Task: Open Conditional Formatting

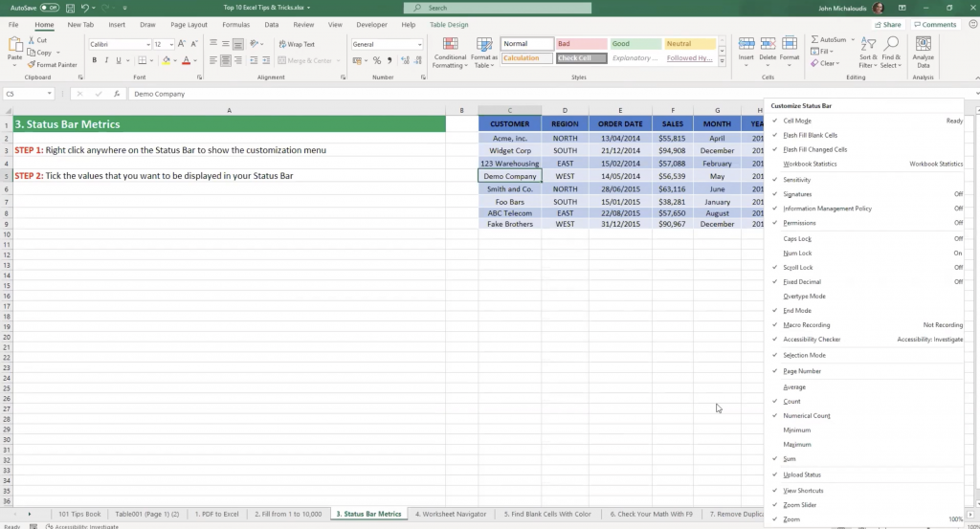Action: click(x=450, y=53)
